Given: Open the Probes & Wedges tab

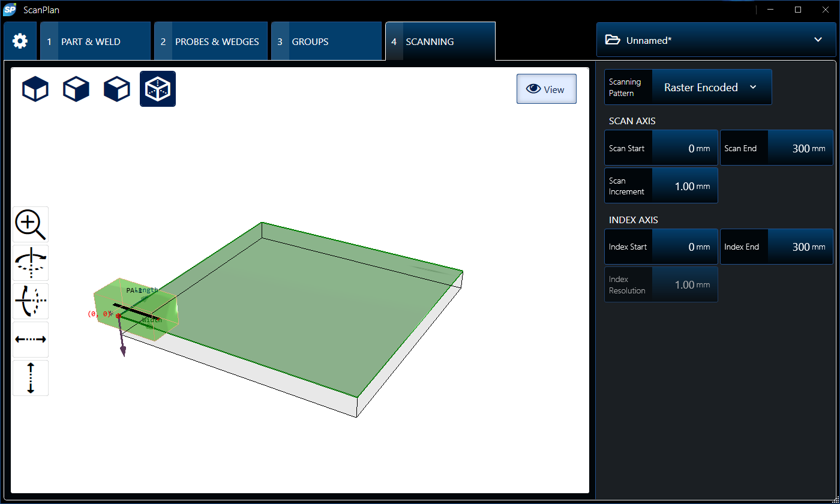Looking at the screenshot, I should tap(211, 42).
